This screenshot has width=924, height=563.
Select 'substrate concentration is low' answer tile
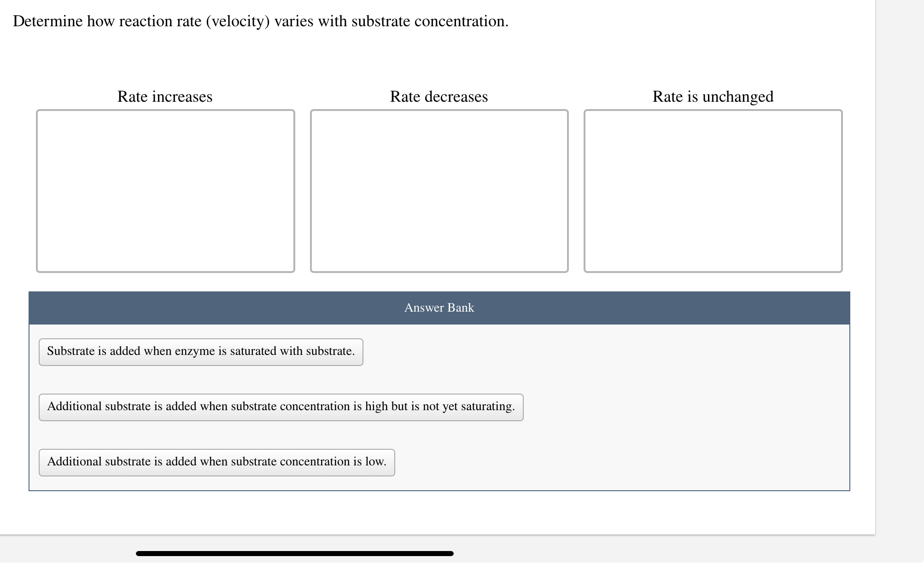pos(216,462)
